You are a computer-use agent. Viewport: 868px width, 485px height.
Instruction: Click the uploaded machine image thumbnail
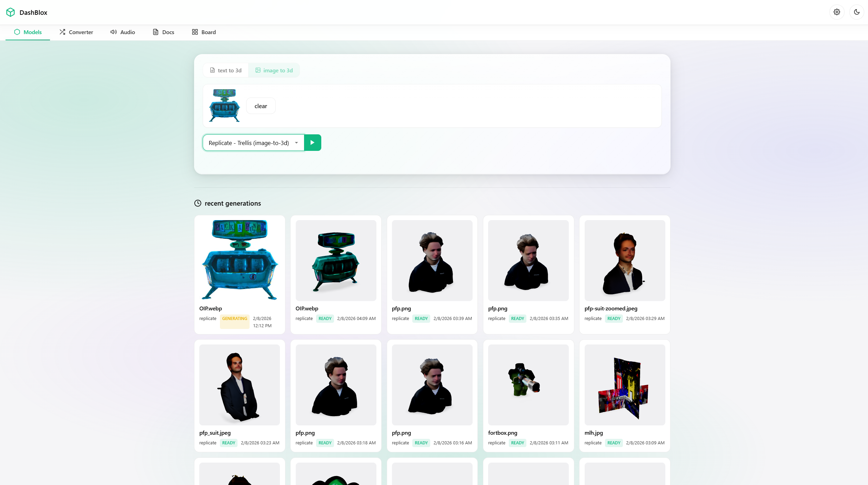pyautogui.click(x=224, y=106)
